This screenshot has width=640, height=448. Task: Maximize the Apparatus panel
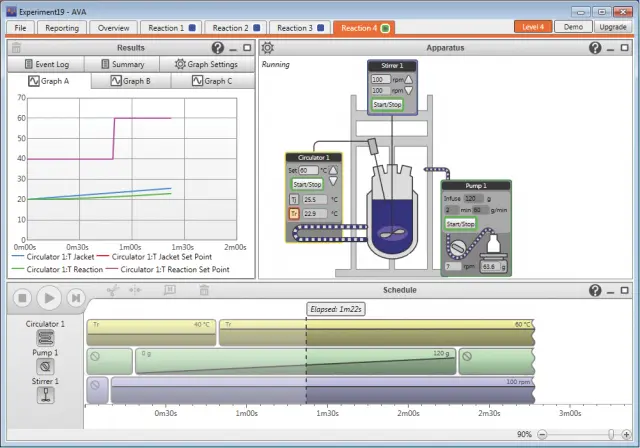(x=624, y=48)
